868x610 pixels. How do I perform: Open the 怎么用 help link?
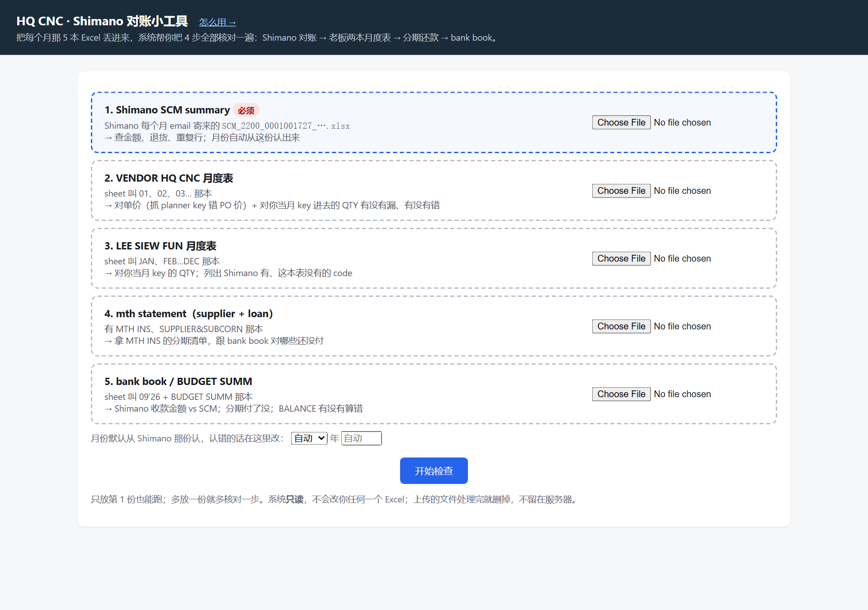(x=217, y=22)
